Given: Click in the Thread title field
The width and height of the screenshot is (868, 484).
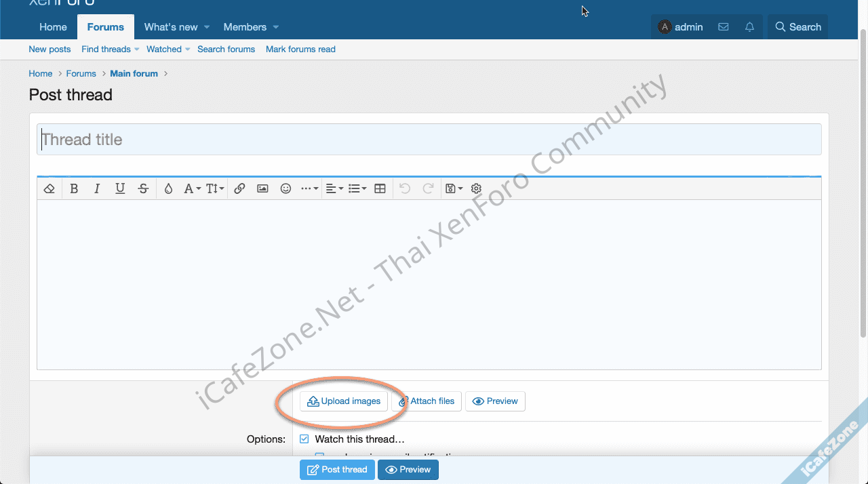Looking at the screenshot, I should coord(429,140).
